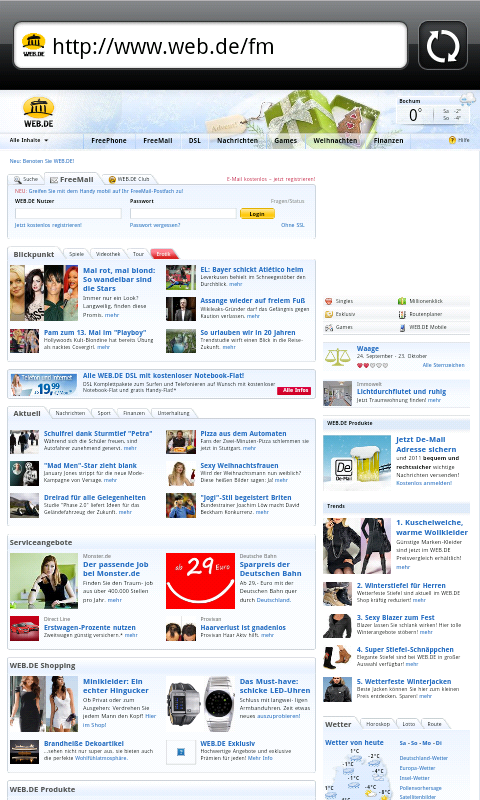Click the WEB.DE Club smiley icon
This screenshot has height=800, width=480.
click(x=112, y=180)
